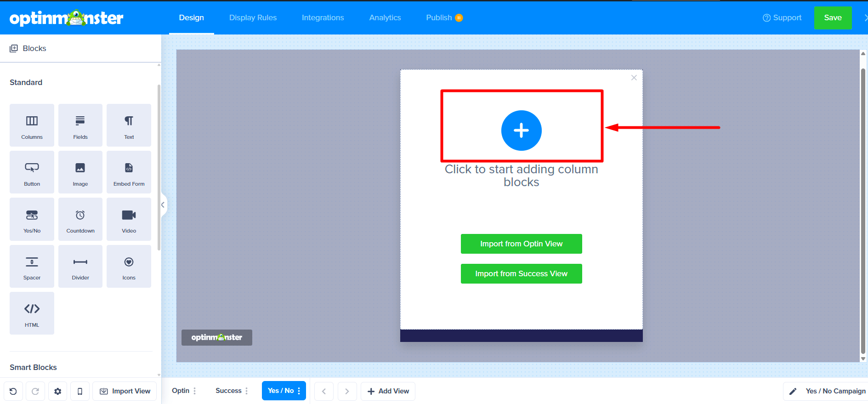Select the Columns block
868x404 pixels.
click(32, 125)
